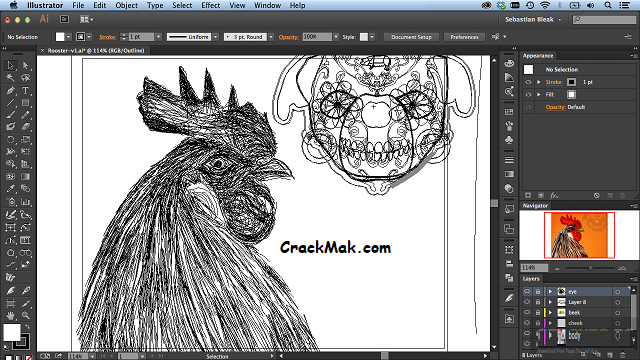Expand the Stroke attribute triangle
640x360 pixels.
539,82
